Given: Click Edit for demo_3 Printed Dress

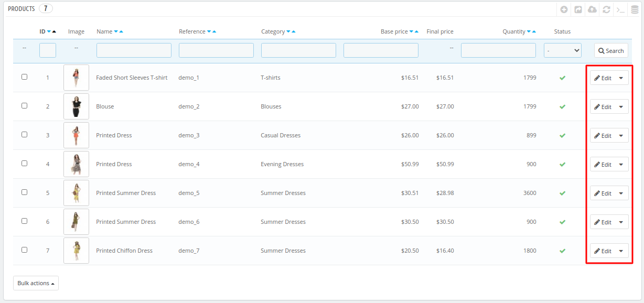Looking at the screenshot, I should (x=603, y=135).
